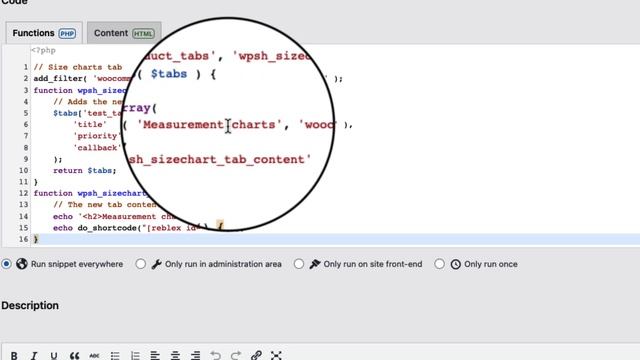Switch to the Functions PHP tab
This screenshot has width=640, height=360.
pyautogui.click(x=44, y=33)
